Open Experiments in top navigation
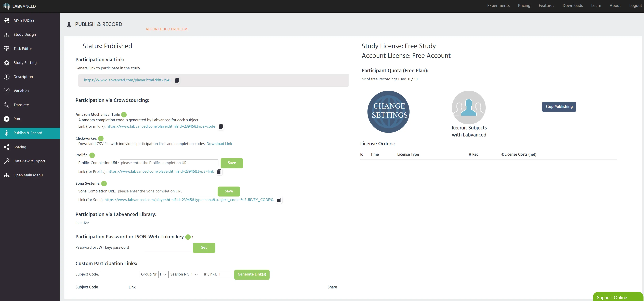This screenshot has width=644, height=301. tap(498, 6)
